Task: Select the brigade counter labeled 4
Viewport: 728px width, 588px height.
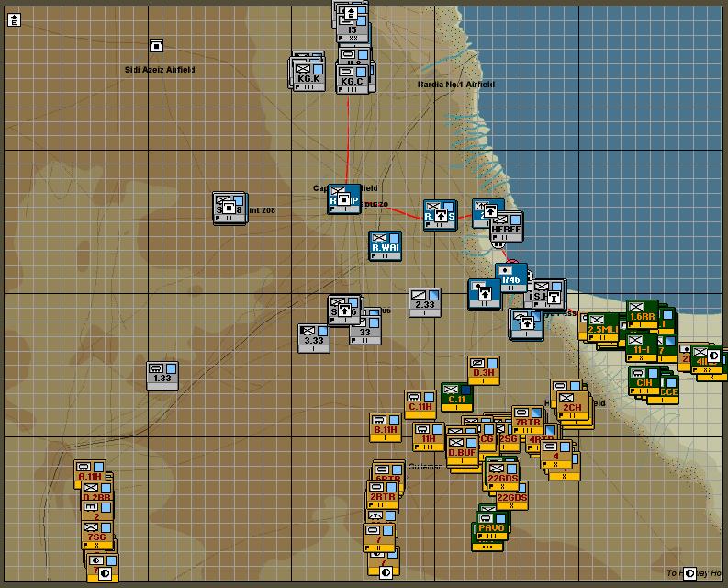Action: click(556, 454)
